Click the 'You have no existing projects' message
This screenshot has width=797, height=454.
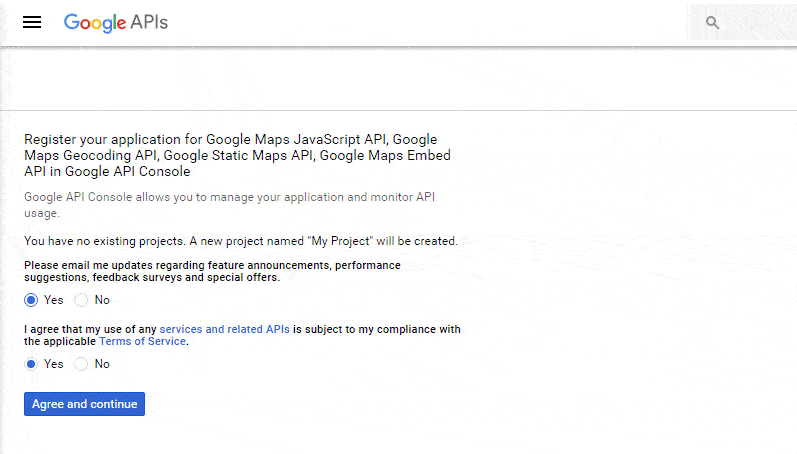tap(241, 241)
